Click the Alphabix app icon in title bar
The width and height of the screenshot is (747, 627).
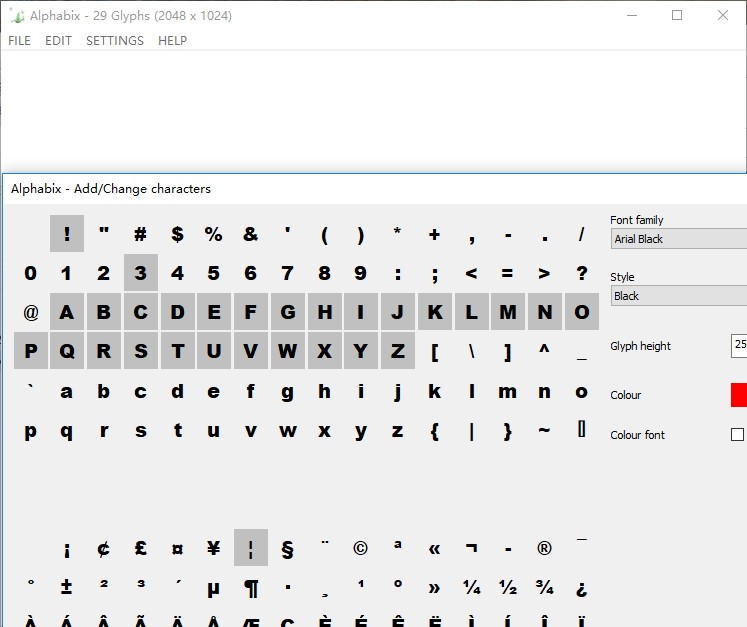pos(17,16)
